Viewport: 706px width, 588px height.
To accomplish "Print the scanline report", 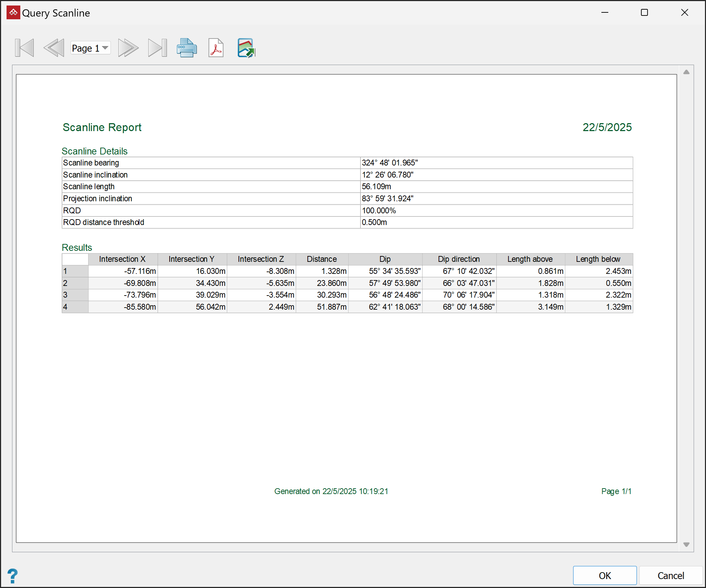I will point(187,48).
